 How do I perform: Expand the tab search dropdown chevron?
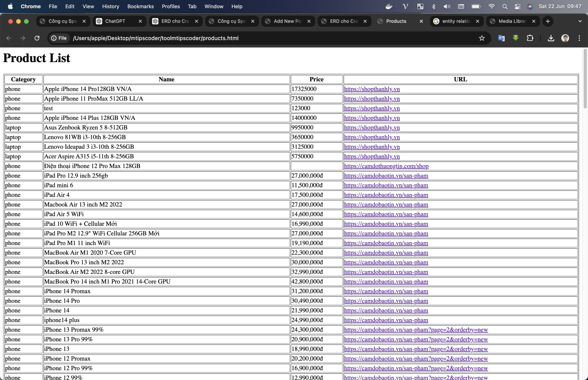point(580,21)
